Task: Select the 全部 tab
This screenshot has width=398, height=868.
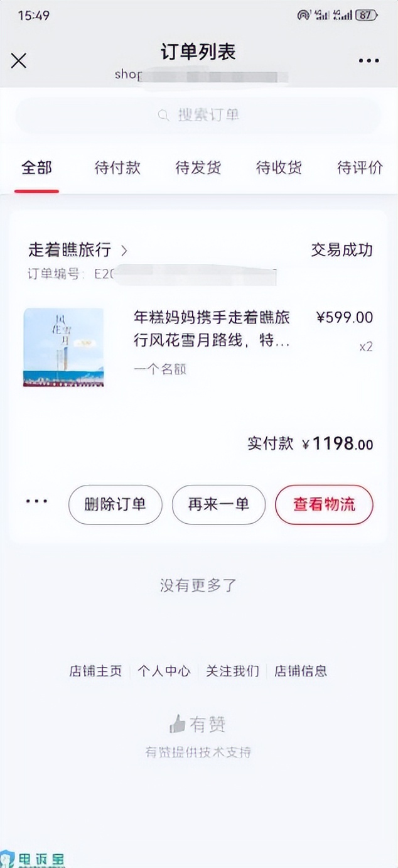Action: [x=36, y=168]
